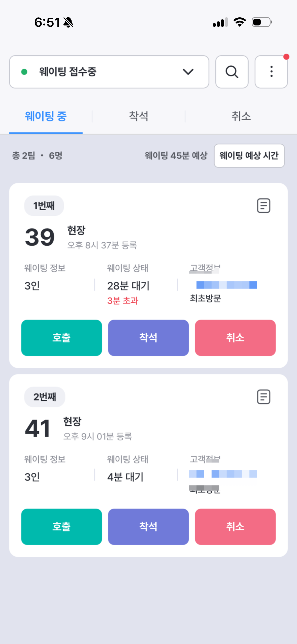Viewport: 297px width, 644px height.
Task: Seat customer 39 with 착석 button
Action: (x=148, y=338)
